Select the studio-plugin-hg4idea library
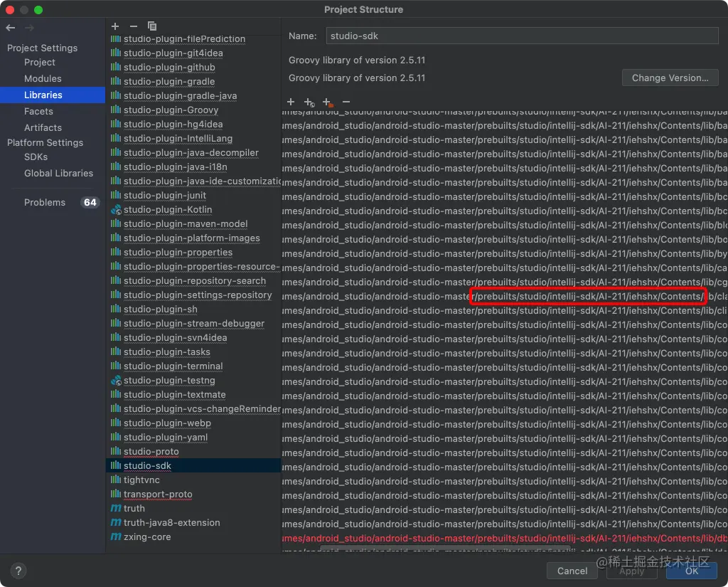728x587 pixels. click(173, 124)
